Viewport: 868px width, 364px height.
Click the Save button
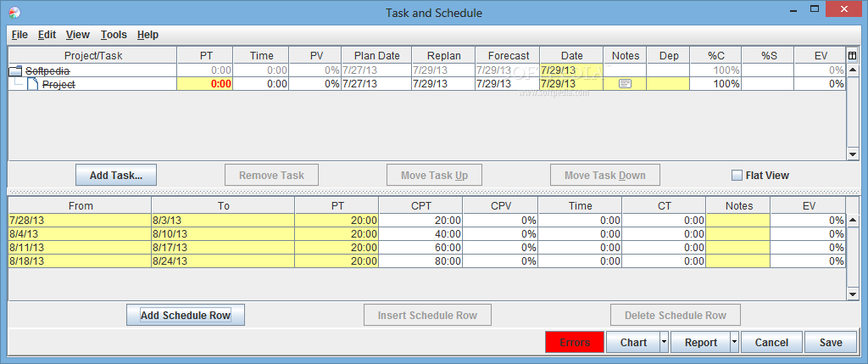831,343
